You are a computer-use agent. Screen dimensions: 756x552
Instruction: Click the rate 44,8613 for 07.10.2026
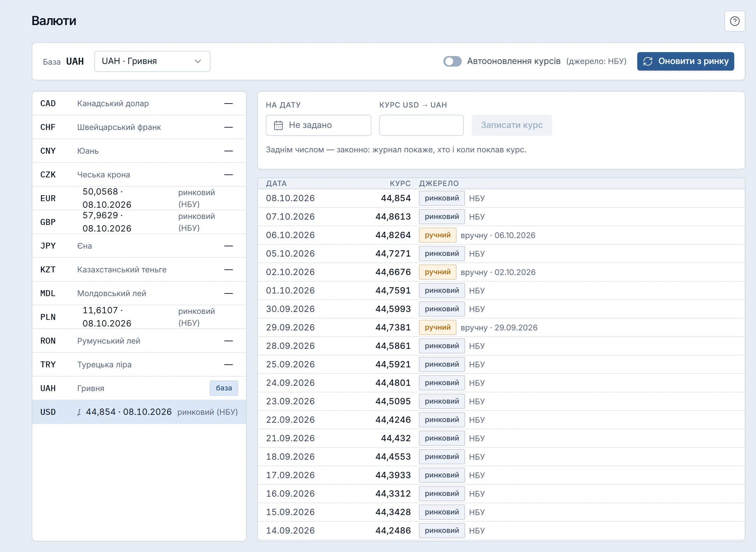[393, 217]
